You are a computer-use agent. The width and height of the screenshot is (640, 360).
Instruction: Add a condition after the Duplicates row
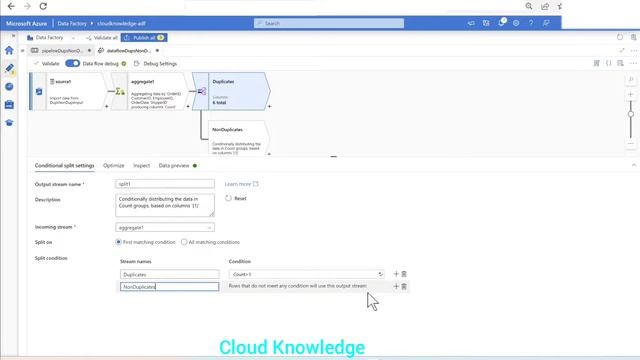tap(396, 274)
